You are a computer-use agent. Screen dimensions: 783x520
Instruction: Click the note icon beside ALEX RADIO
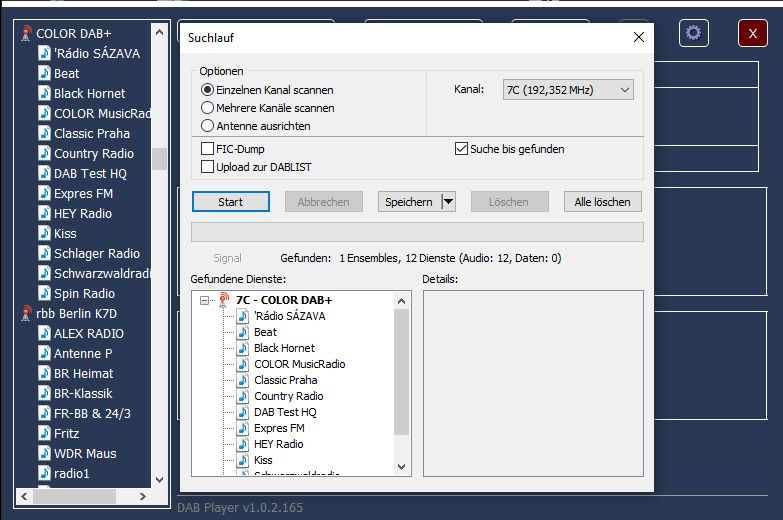point(44,333)
